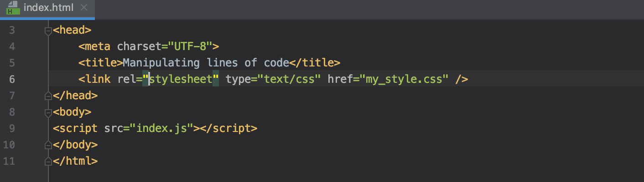This screenshot has width=644, height=182.
Task: Collapse the <body> block fold marker
Action: point(48,112)
